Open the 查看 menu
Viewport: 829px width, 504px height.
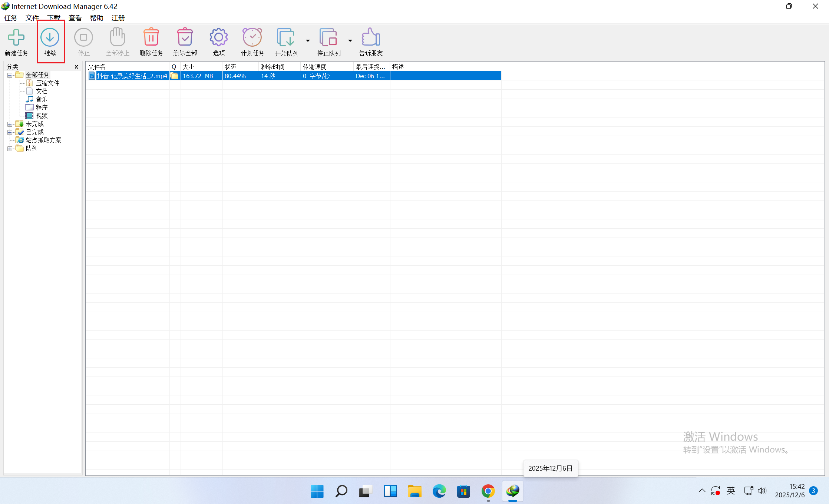point(75,18)
